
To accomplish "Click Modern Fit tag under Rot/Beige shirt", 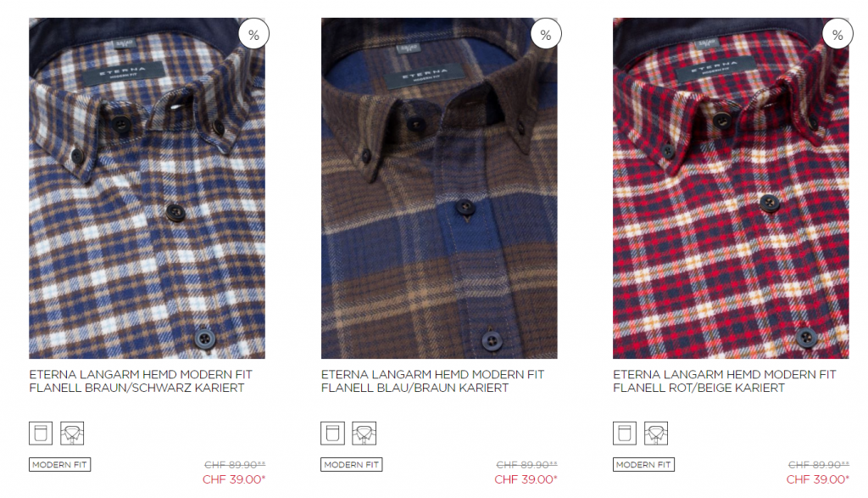I will click(x=643, y=465).
